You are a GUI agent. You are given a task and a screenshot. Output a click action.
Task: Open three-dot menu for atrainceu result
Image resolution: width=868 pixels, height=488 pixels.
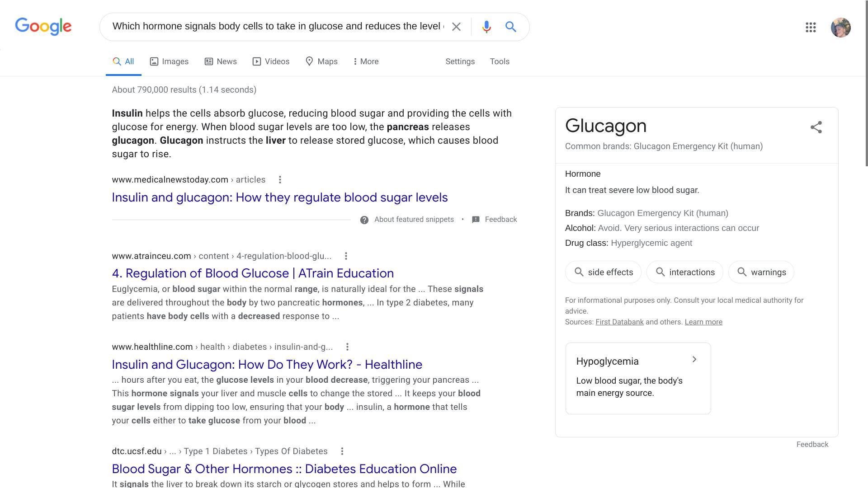tap(346, 256)
